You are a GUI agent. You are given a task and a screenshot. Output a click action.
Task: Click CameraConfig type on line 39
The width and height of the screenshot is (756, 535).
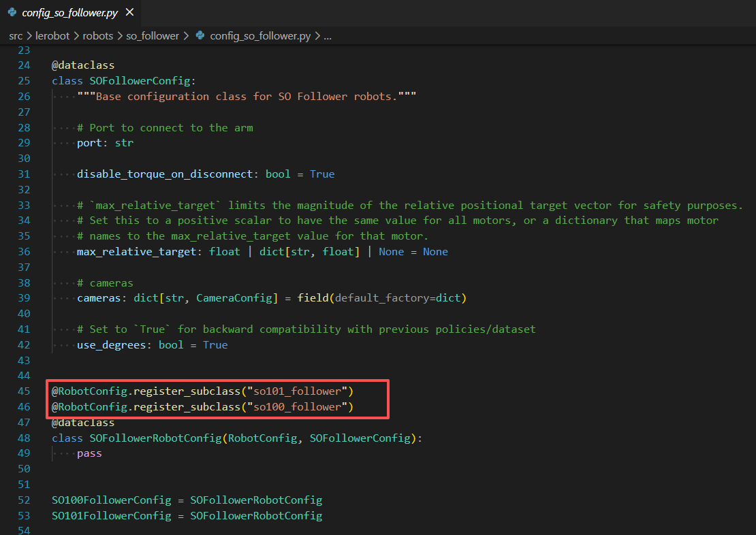[x=234, y=298]
